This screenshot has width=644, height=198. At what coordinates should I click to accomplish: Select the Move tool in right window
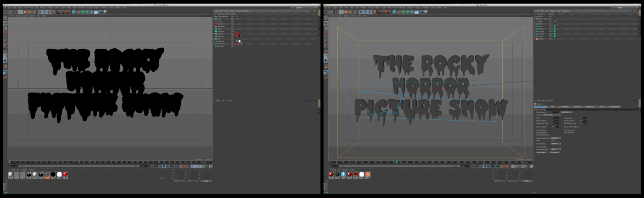pos(341,12)
